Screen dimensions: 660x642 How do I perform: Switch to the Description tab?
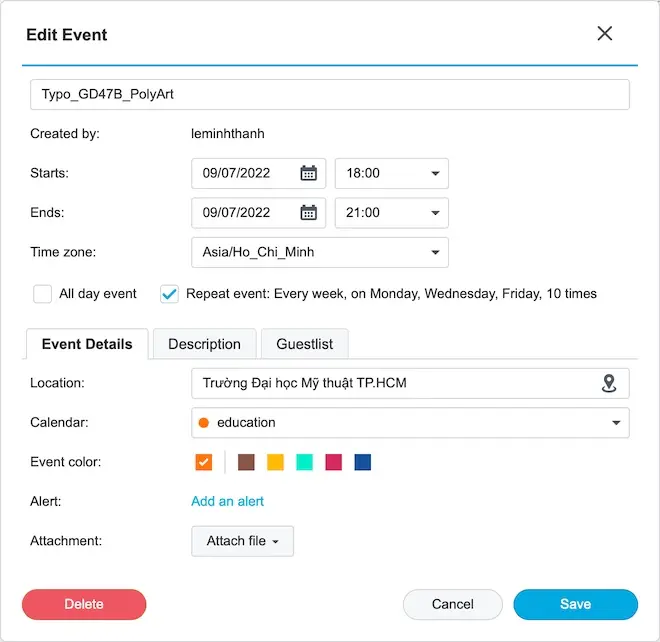(x=204, y=344)
